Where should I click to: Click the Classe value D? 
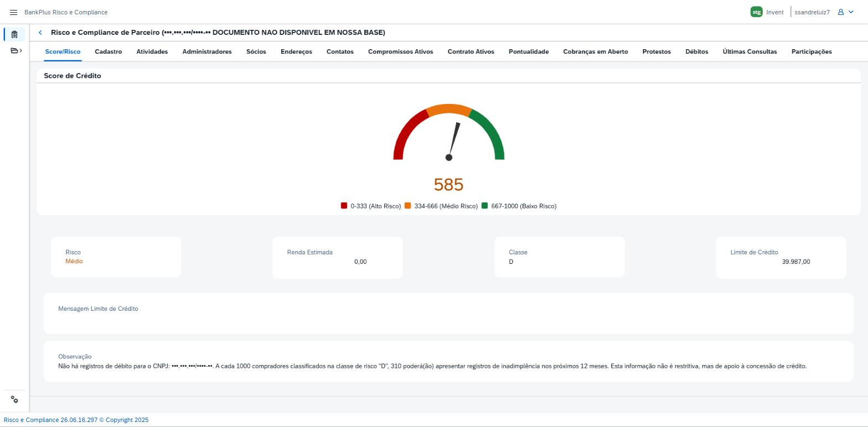511,262
